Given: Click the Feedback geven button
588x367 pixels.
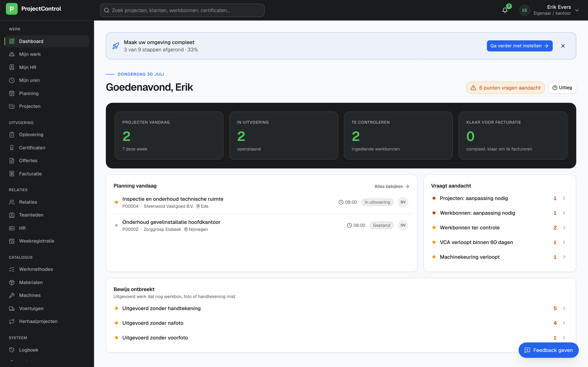Looking at the screenshot, I should [548, 350].
